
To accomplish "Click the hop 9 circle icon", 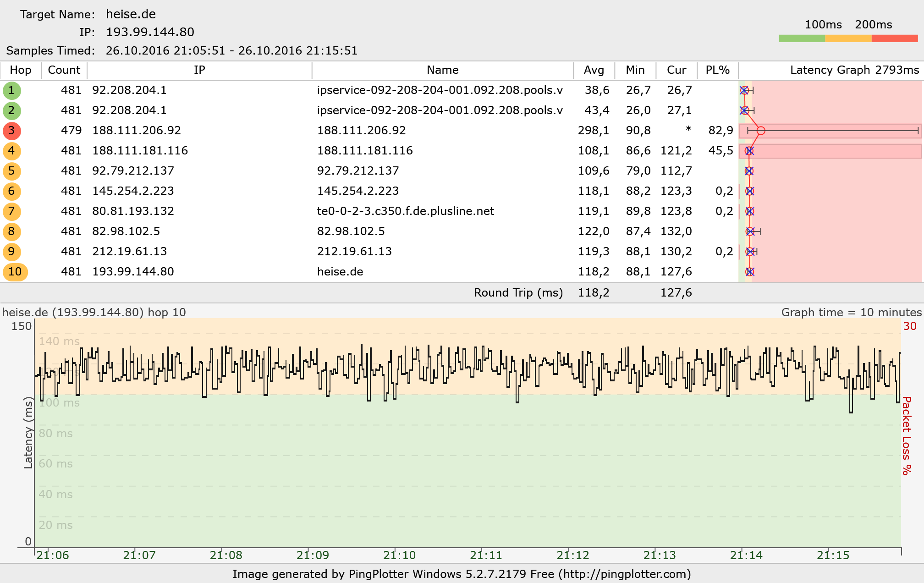I will coord(11,252).
